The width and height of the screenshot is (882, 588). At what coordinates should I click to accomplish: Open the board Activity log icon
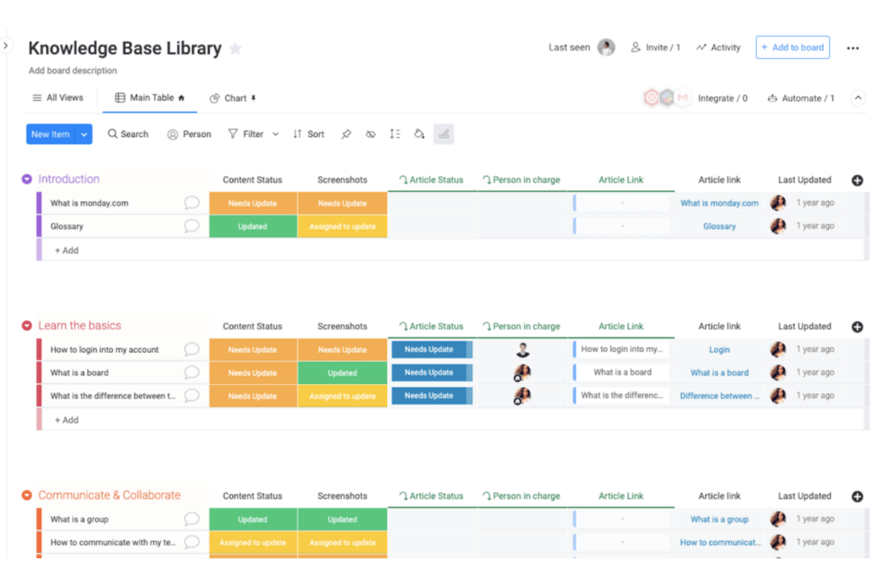[701, 47]
